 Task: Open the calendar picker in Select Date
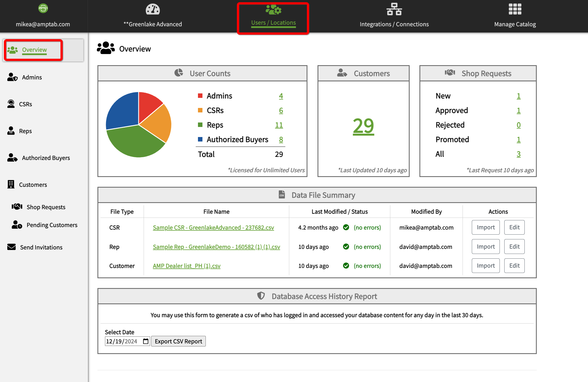tap(146, 341)
